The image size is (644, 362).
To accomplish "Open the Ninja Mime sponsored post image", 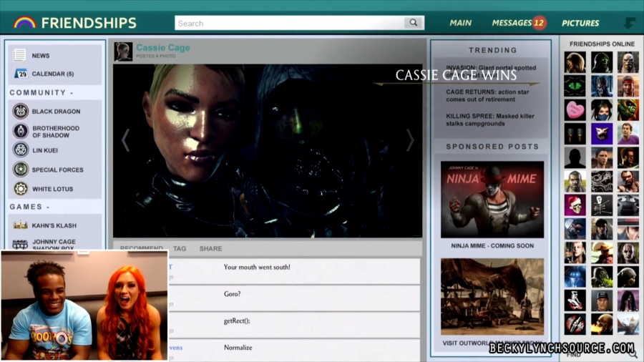I will [x=492, y=200].
